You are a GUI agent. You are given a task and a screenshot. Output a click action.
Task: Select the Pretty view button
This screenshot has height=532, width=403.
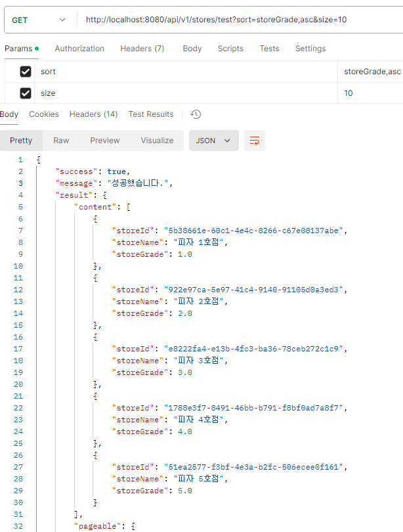(21, 141)
